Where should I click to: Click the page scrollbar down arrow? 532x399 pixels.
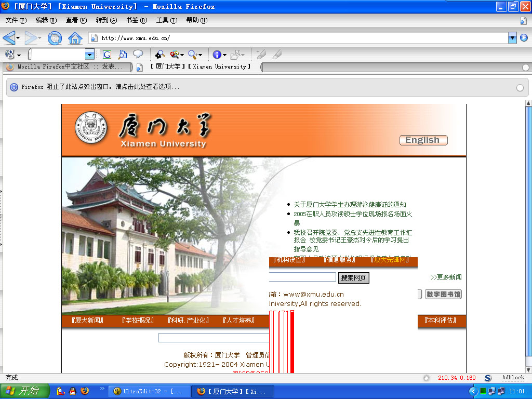pyautogui.click(x=528, y=370)
